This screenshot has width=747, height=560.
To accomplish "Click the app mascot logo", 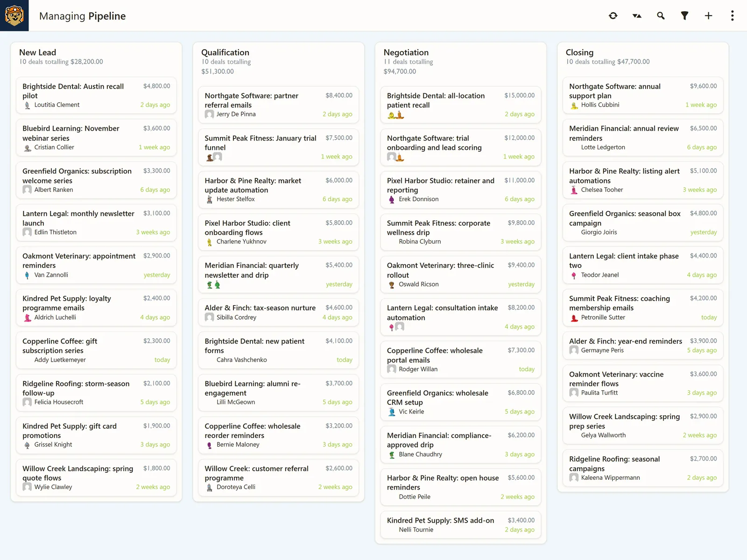I will [x=14, y=15].
